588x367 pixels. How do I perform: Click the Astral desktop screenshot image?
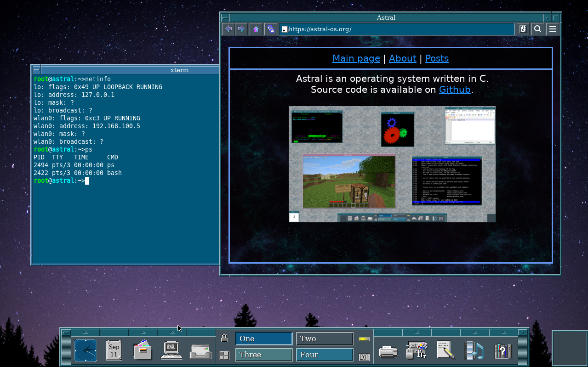point(392,164)
